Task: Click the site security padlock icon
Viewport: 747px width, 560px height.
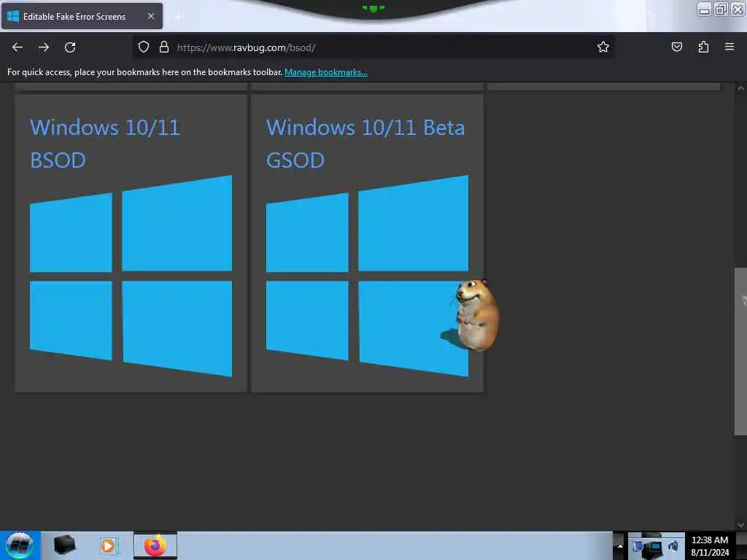Action: [x=164, y=47]
